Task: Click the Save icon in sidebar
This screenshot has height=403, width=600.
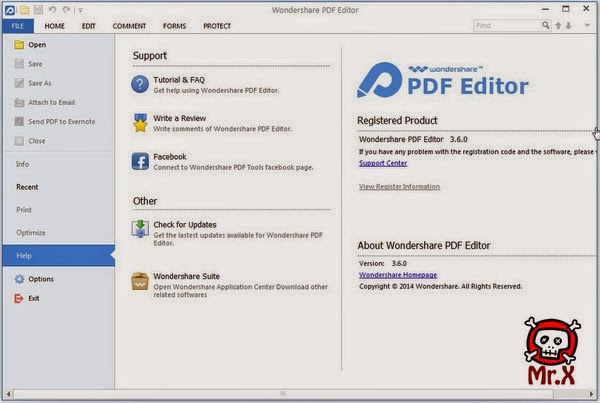Action: coord(19,64)
